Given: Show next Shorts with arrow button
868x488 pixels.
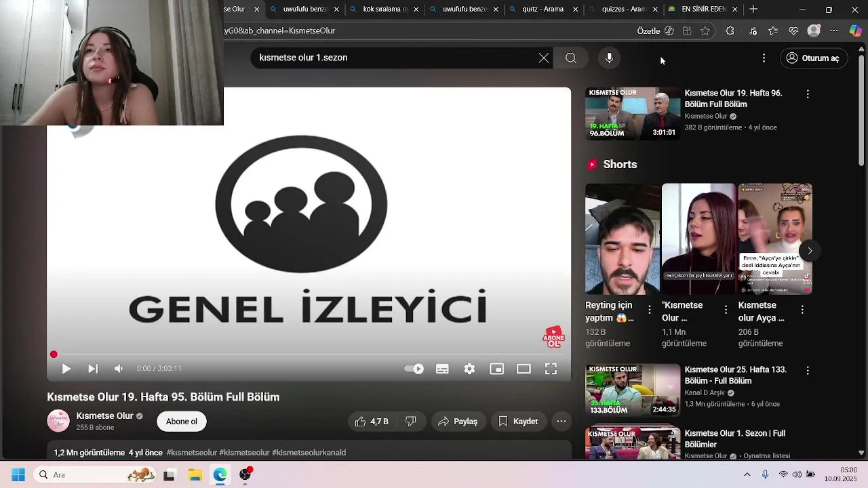Looking at the screenshot, I should pos(810,251).
